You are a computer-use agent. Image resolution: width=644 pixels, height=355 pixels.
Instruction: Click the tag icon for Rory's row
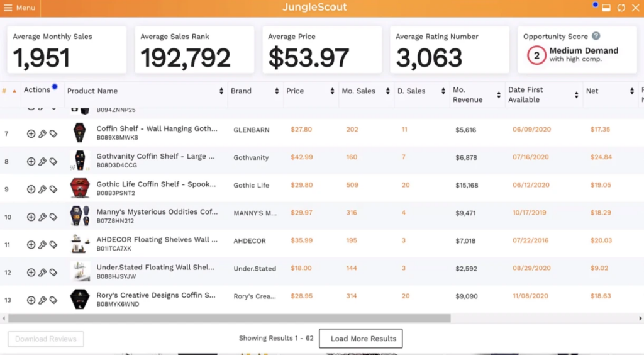point(53,300)
